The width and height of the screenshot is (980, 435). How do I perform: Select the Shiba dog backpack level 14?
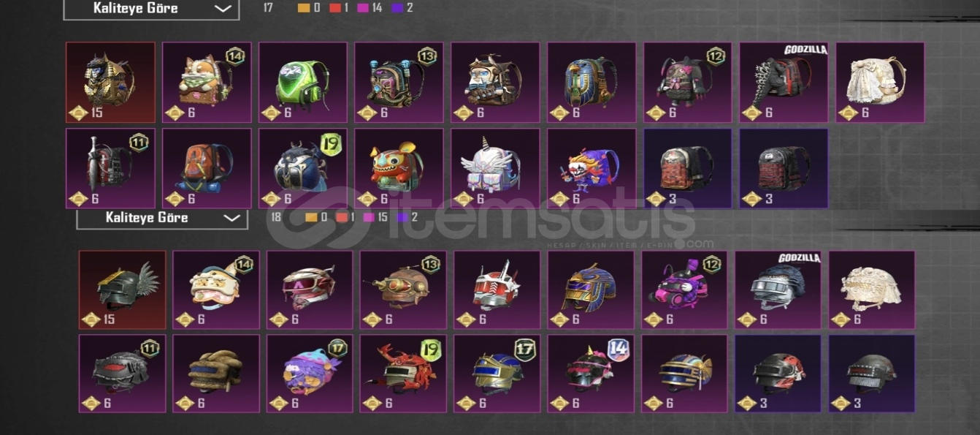[x=207, y=82]
